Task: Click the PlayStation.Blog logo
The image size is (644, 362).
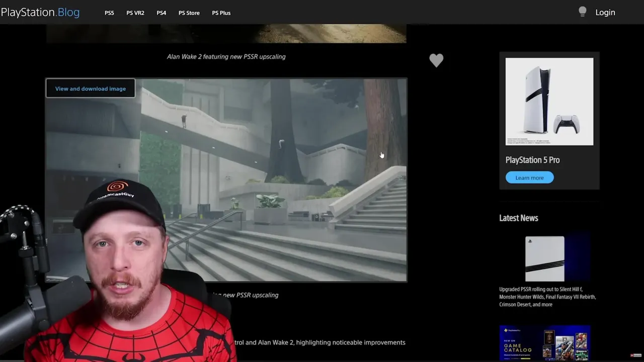Action: (x=40, y=12)
